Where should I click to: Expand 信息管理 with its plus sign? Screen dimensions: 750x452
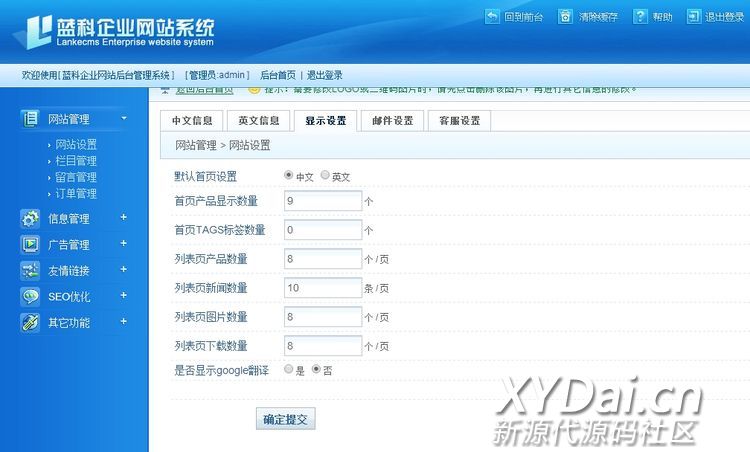(x=123, y=217)
